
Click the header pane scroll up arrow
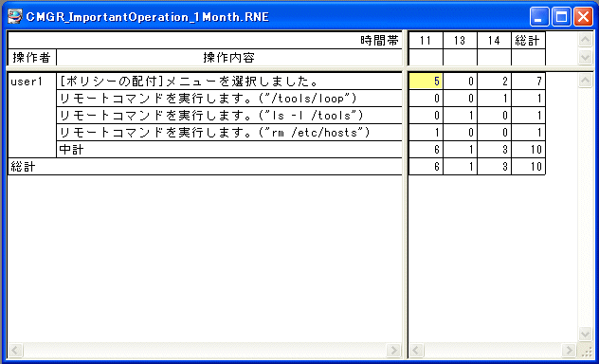pos(585,40)
